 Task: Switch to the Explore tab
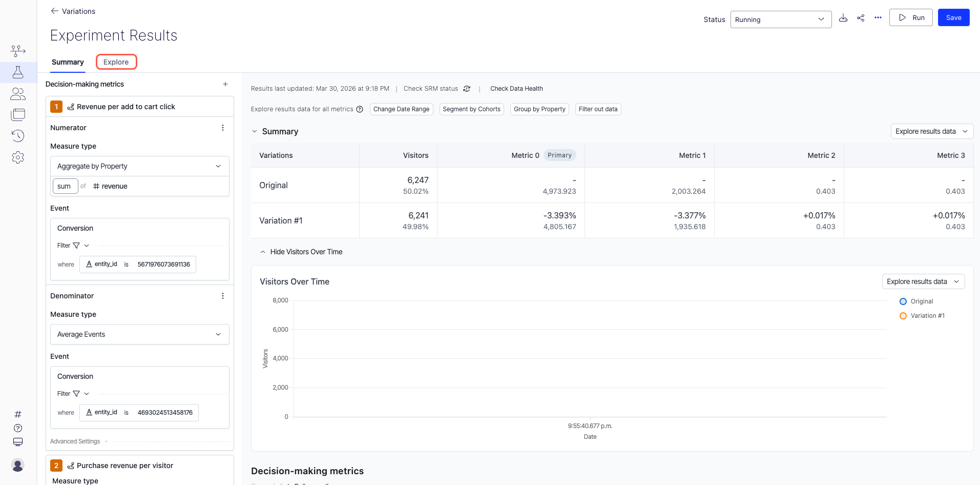pos(116,62)
